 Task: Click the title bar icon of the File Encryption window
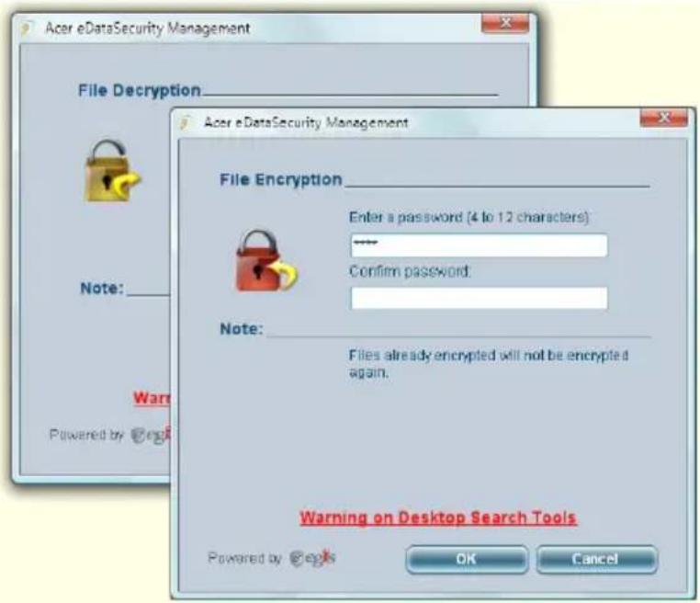(x=186, y=122)
